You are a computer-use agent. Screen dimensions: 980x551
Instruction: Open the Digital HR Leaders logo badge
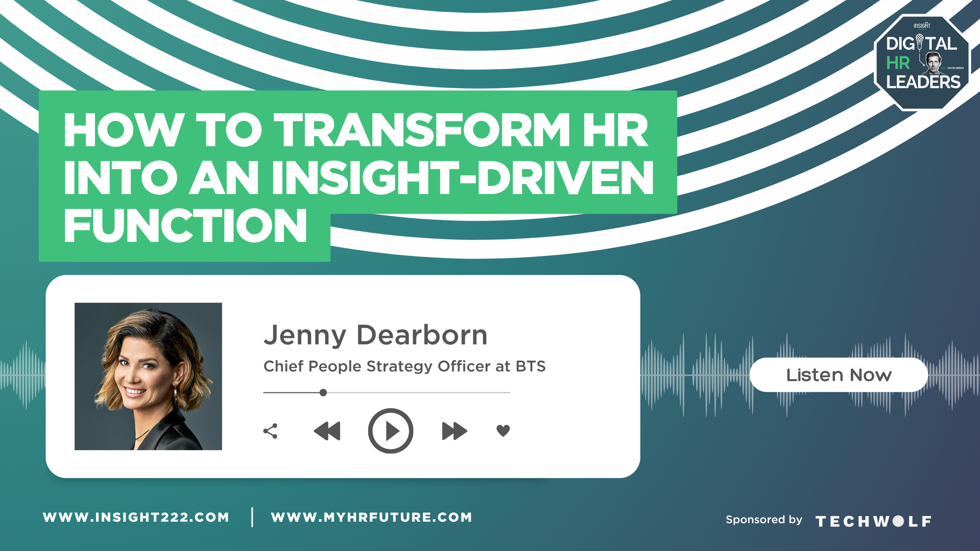[922, 63]
